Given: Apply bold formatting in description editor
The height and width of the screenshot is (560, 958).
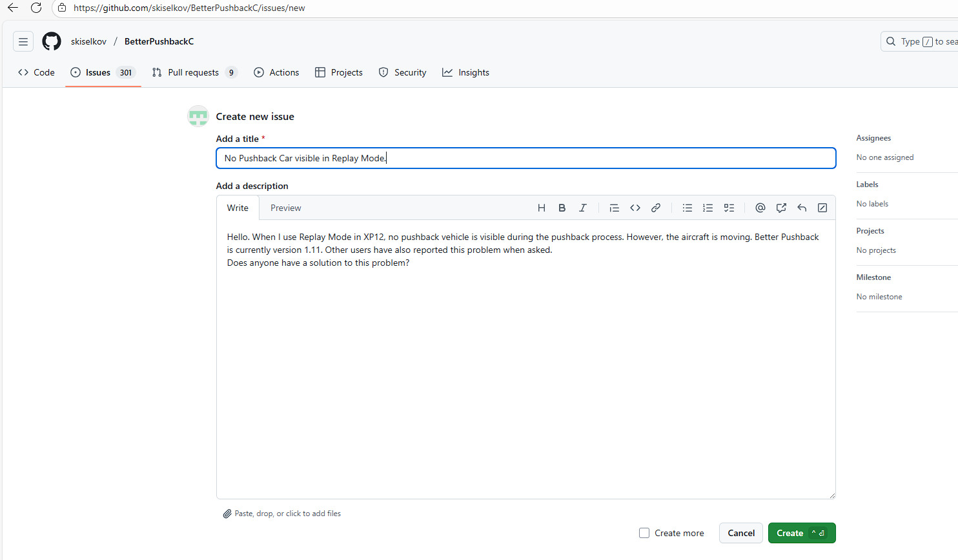Looking at the screenshot, I should 562,208.
